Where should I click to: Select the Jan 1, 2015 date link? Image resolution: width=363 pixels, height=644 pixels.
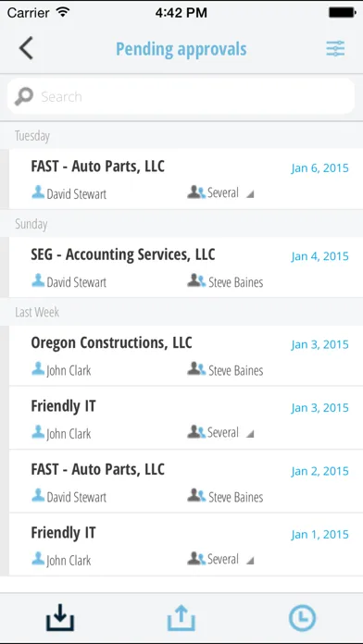[x=319, y=534]
